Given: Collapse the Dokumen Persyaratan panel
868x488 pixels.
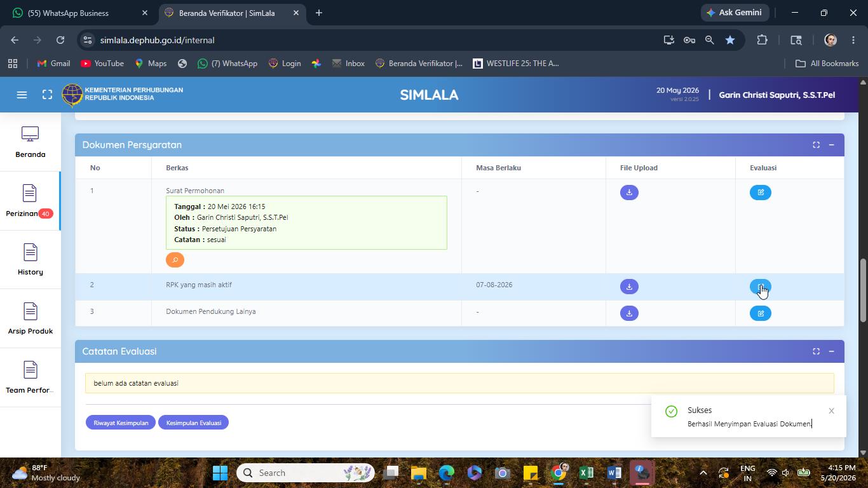Looking at the screenshot, I should (831, 145).
